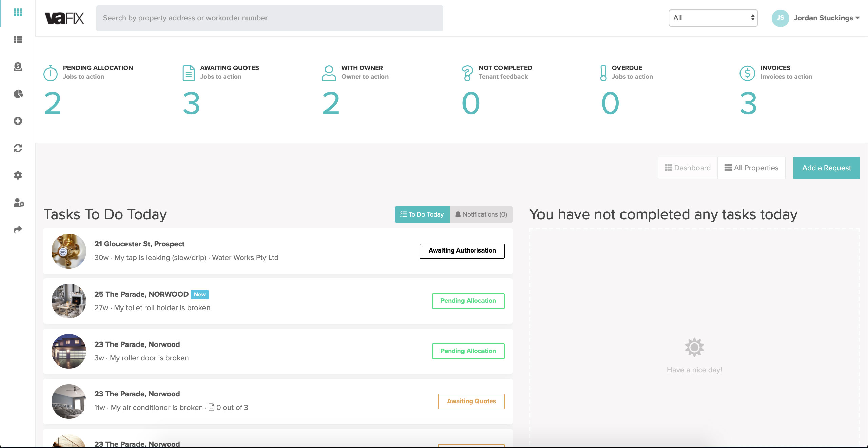Switch to the Notifications (0) tab
868x448 pixels.
click(481, 214)
